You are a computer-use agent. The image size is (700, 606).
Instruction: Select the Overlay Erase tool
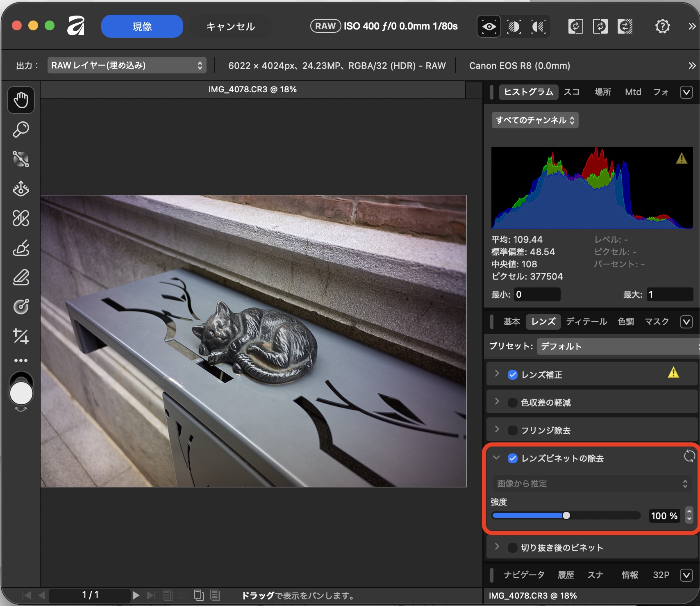pyautogui.click(x=20, y=277)
